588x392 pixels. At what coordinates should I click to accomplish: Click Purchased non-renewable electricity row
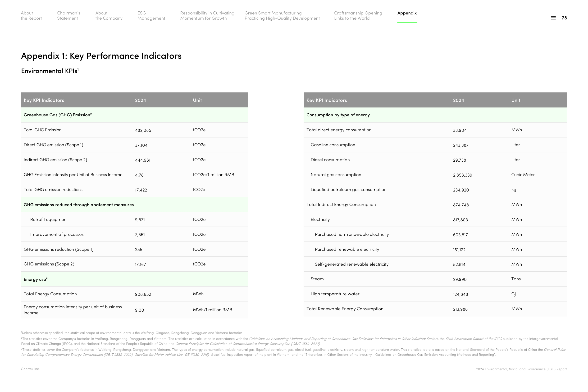435,234
